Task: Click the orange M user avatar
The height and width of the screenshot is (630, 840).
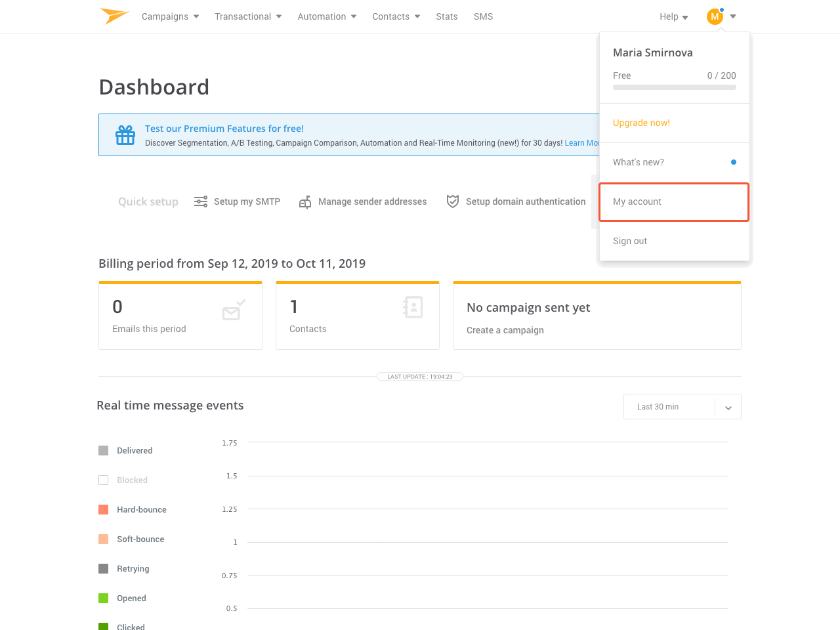Action: (x=715, y=16)
